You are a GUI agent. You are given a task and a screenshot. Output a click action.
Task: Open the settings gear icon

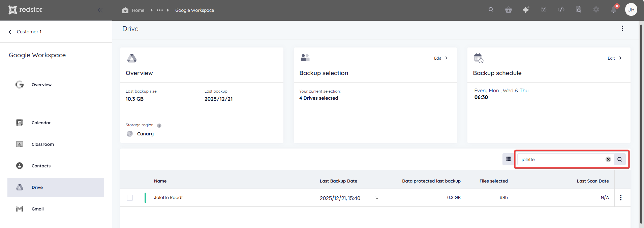coord(596,10)
